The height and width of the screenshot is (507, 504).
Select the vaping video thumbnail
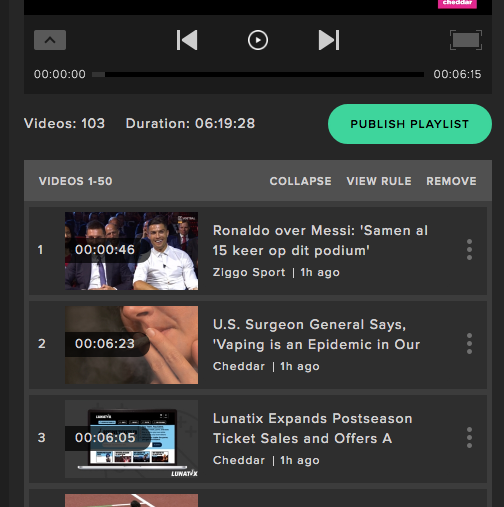(x=131, y=345)
